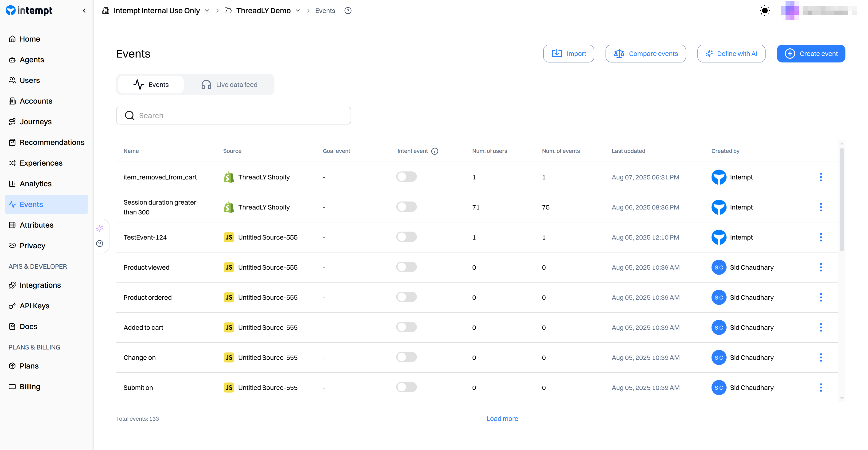This screenshot has height=450, width=868.
Task: Click the Last updated column header
Action: point(628,151)
